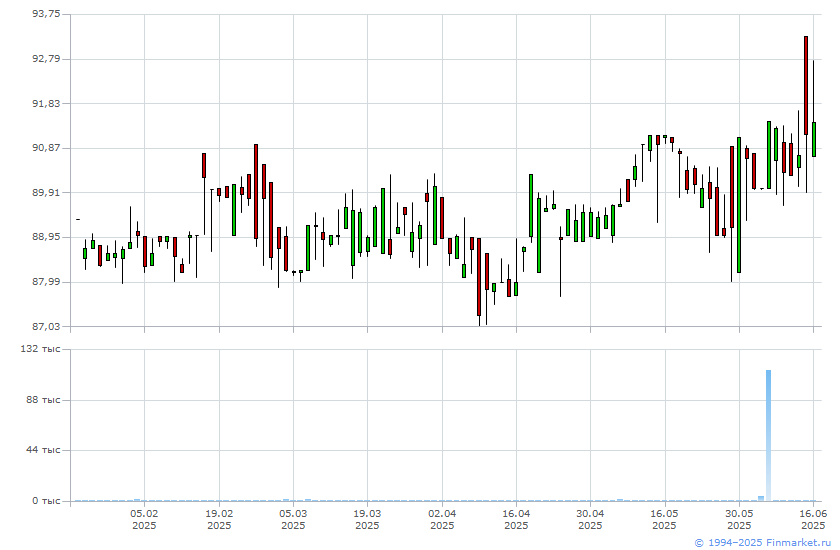This screenshot has width=840, height=550.
Task: Click the 88 тыс volume axis label
Action: coord(43,400)
